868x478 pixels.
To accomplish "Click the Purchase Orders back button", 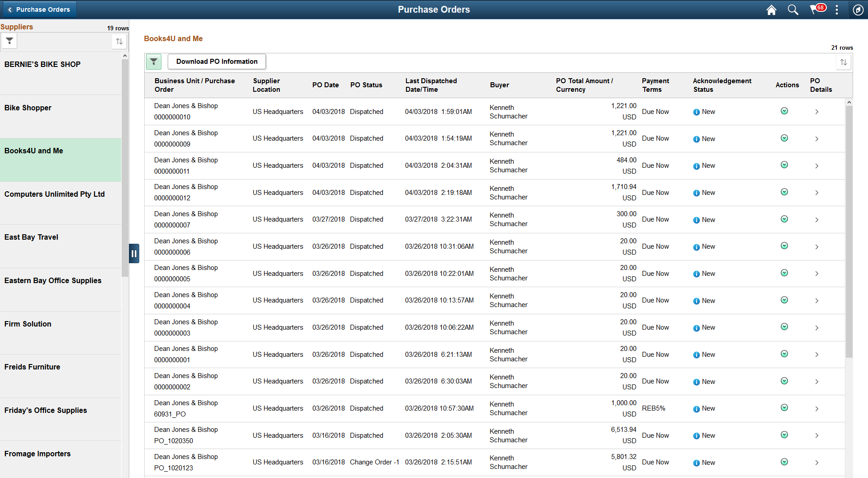I will pyautogui.click(x=39, y=9).
